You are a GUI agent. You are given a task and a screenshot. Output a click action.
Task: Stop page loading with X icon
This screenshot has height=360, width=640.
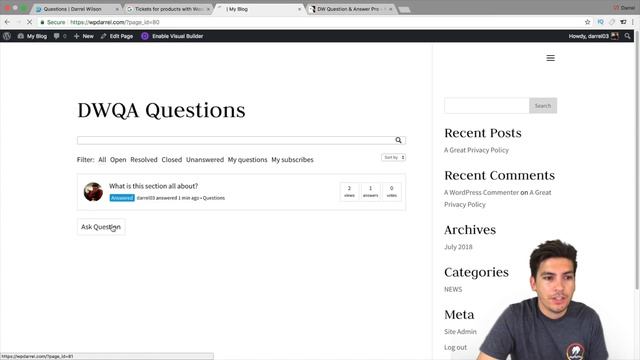(x=29, y=22)
